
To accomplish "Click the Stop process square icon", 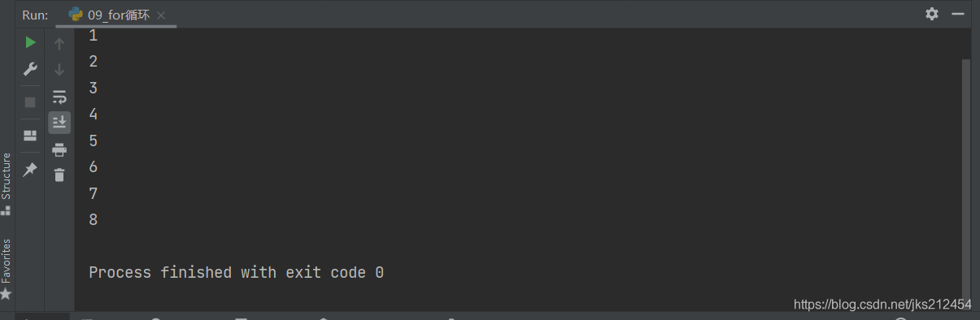I will click(x=30, y=102).
